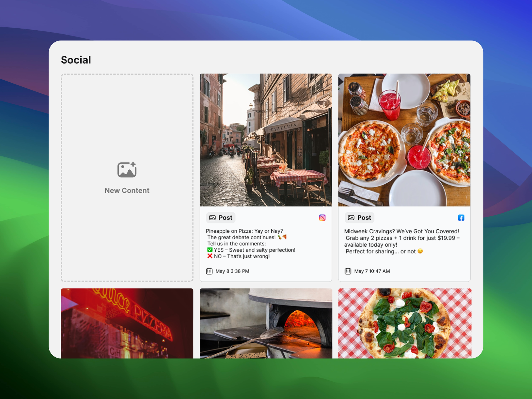This screenshot has width=532, height=399.
Task: Click the Facebook icon on the Midweek Cravings post
Action: point(461,218)
